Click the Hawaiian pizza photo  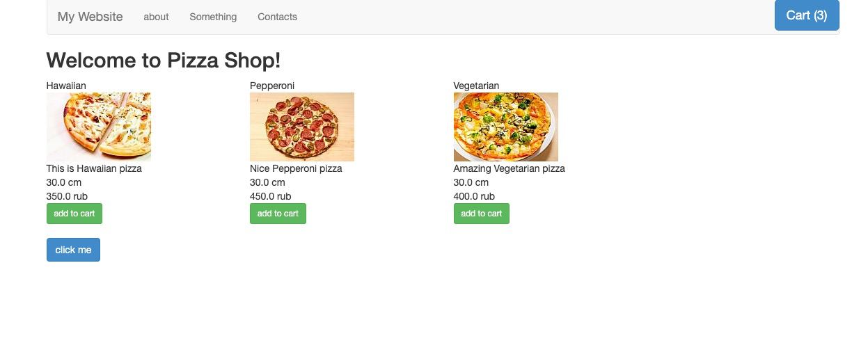pyautogui.click(x=99, y=127)
